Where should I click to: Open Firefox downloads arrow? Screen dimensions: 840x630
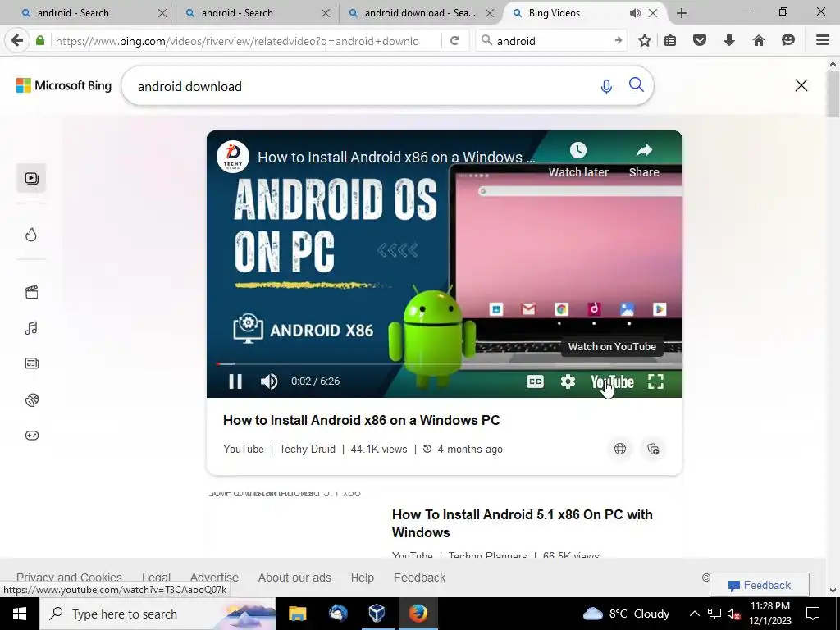[x=729, y=41]
